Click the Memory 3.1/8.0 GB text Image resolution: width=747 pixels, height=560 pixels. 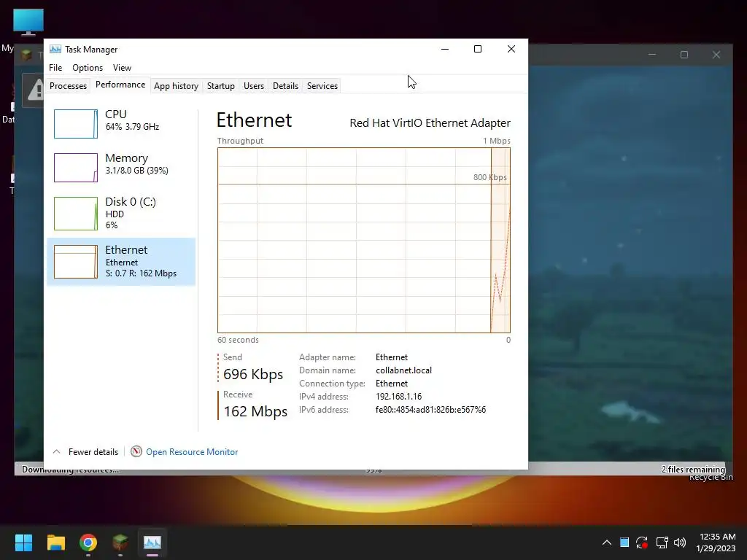pos(136,171)
